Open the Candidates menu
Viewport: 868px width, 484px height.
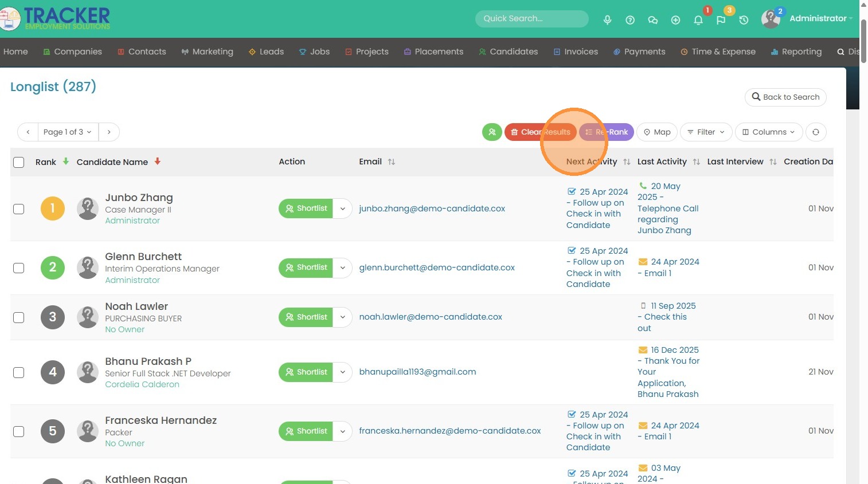tap(508, 52)
